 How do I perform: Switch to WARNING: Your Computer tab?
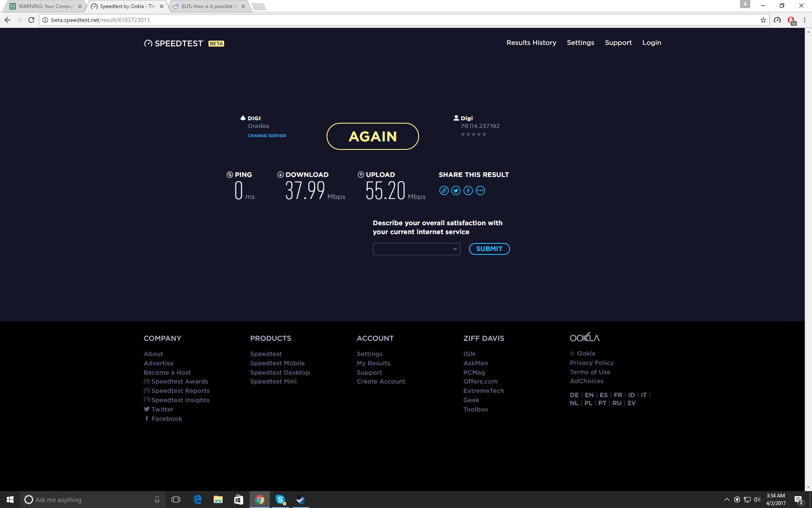46,6
